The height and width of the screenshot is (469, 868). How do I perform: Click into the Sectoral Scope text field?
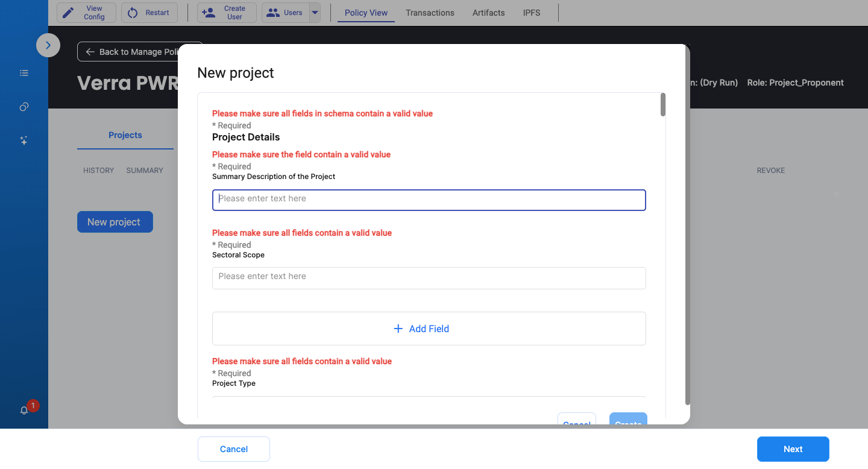click(x=429, y=278)
